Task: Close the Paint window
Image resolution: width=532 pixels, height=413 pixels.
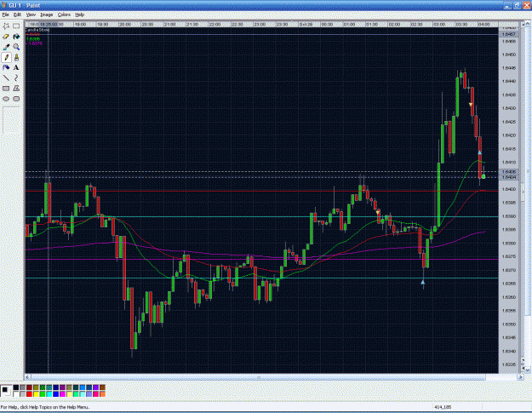Action: click(526, 5)
